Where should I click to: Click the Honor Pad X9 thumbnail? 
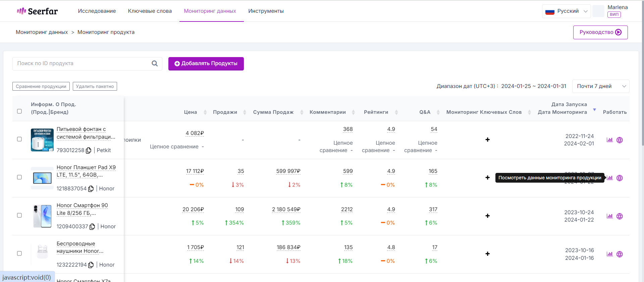click(42, 178)
